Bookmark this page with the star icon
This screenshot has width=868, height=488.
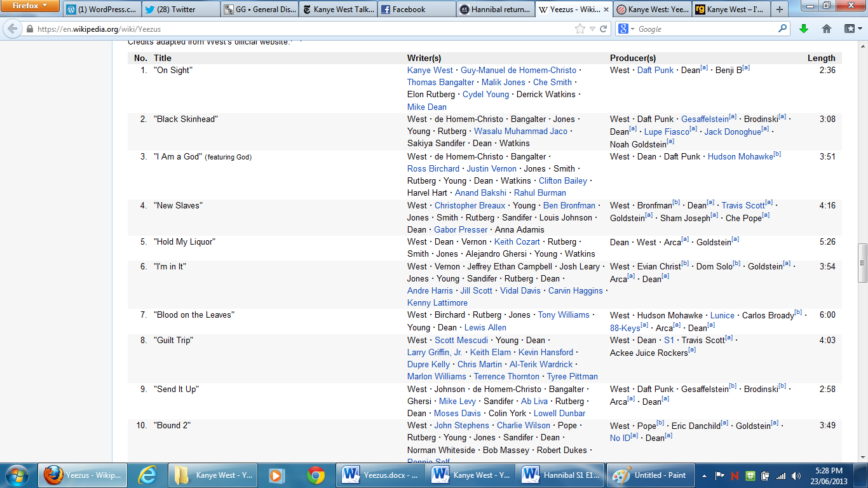coord(580,29)
